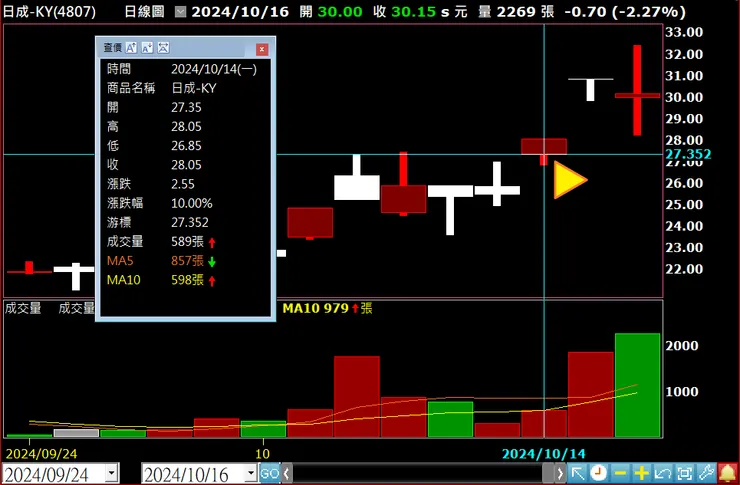Screen dimensions: 740x485
Task: Click the 2024/09/24 axis date label
Action: [x=41, y=454]
